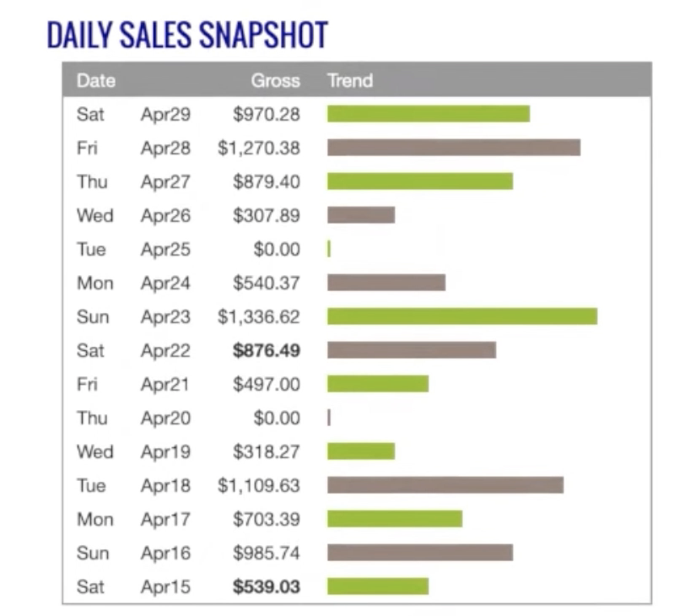Click the Apr27 date cell
Viewport: 685px width, 616px height.
pos(165,181)
